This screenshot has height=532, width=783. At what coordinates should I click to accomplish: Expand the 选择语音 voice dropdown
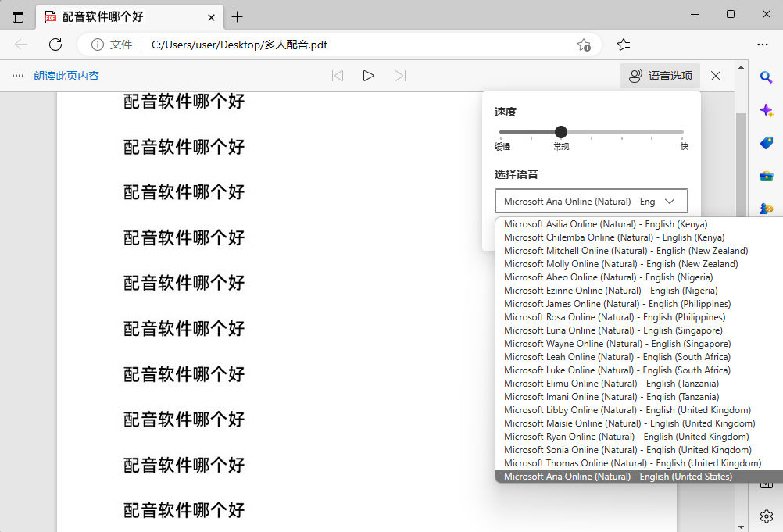click(592, 201)
